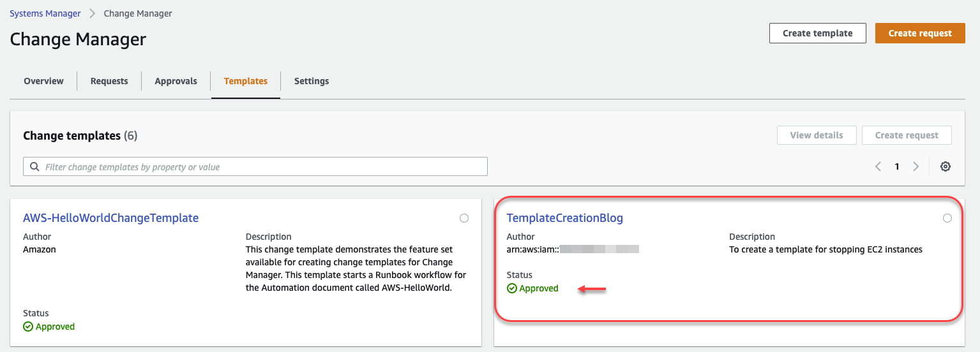Click page number 1 in pagination
Viewport: 980px width, 352px height.
point(897,166)
